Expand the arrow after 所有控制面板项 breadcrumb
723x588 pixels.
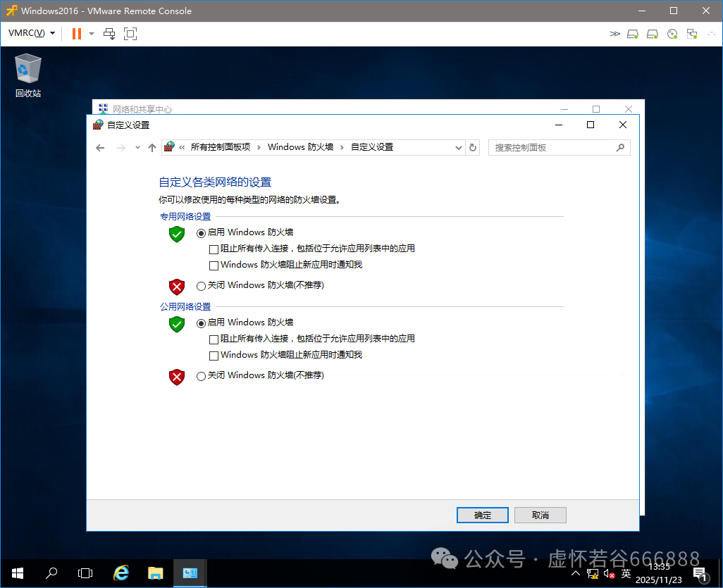click(x=259, y=147)
